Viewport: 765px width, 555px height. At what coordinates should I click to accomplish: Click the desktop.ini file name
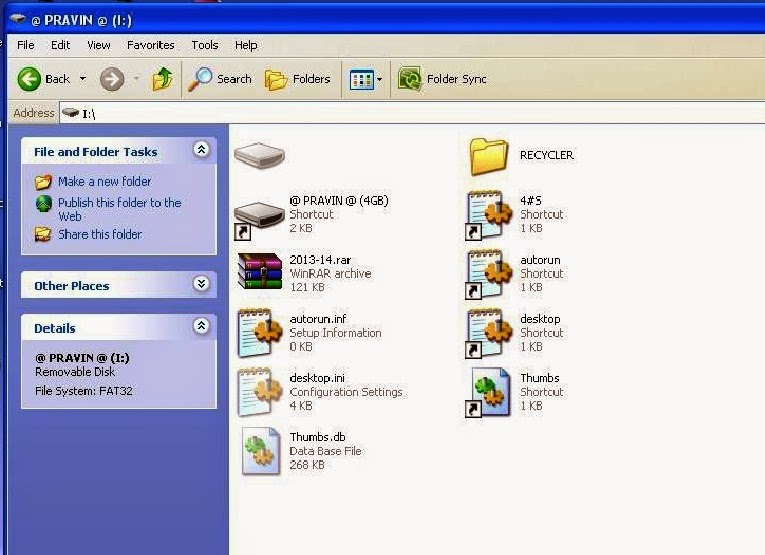317,378
